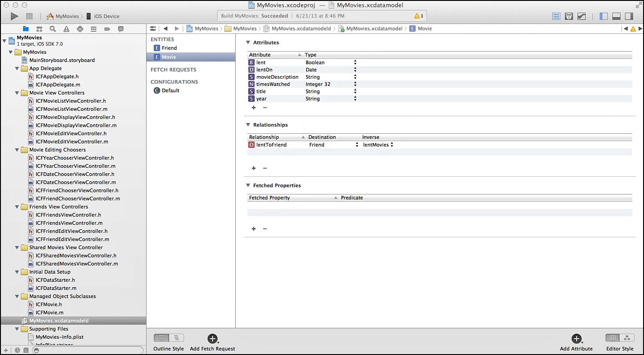Change the type of movieDescription attribute

(x=355, y=77)
